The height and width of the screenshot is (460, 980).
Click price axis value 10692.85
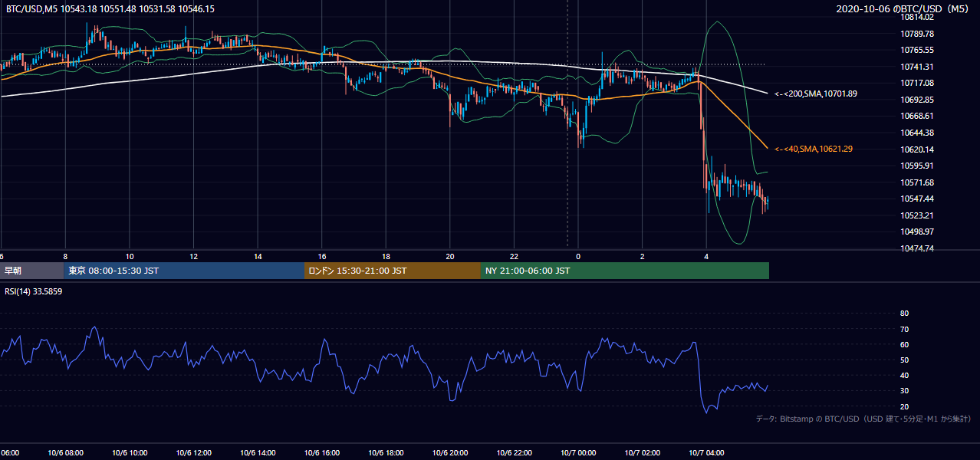pos(917,100)
